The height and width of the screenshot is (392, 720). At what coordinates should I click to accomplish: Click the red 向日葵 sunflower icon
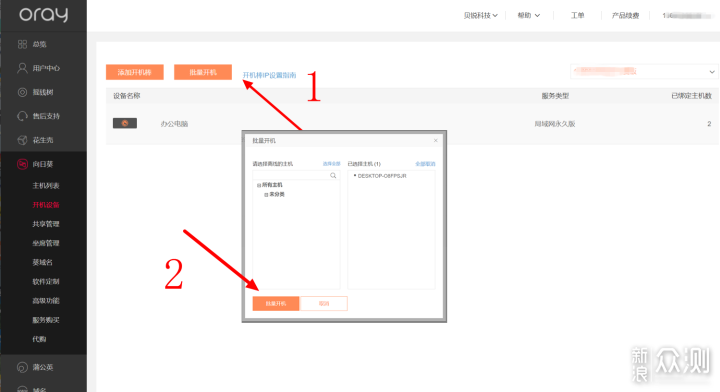click(x=22, y=164)
